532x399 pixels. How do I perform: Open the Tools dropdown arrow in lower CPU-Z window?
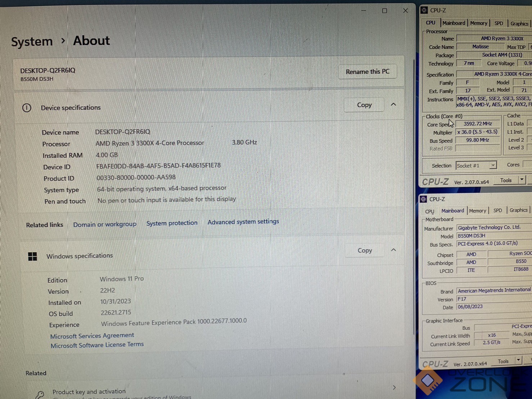[518, 361]
